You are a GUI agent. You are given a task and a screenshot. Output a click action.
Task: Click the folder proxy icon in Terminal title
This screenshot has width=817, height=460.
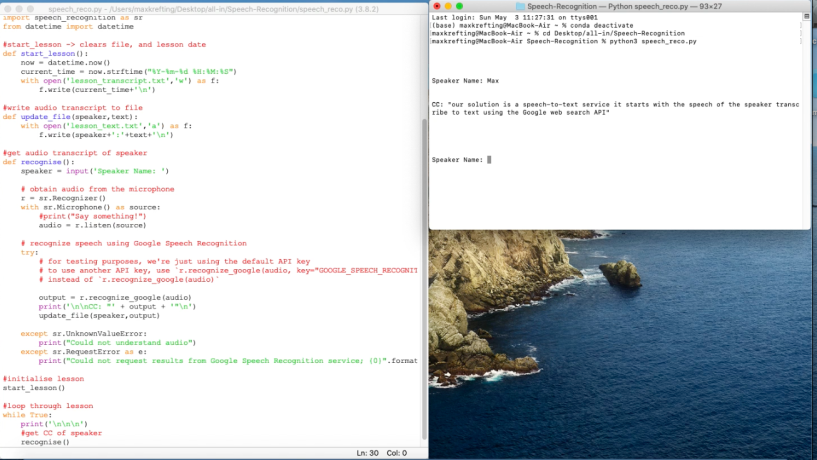[520, 6]
